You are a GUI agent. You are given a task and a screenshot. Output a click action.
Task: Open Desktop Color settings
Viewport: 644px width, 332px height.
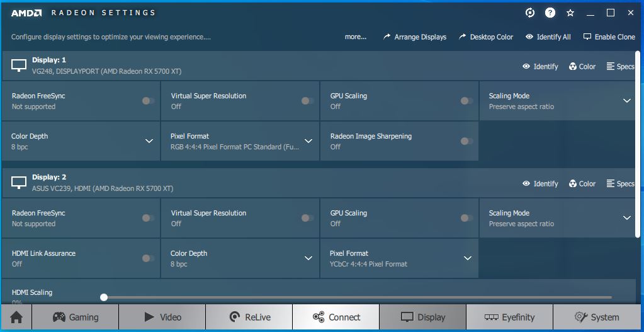(x=486, y=37)
